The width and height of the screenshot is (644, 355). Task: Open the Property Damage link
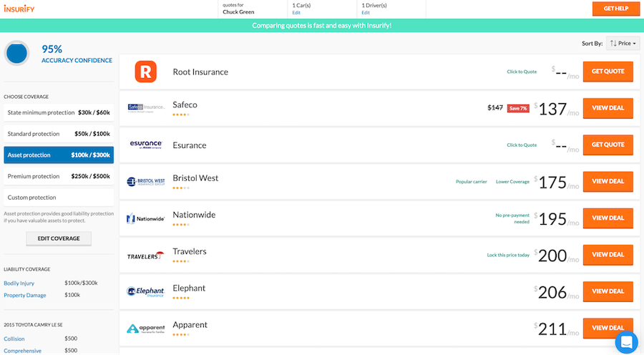(24, 295)
